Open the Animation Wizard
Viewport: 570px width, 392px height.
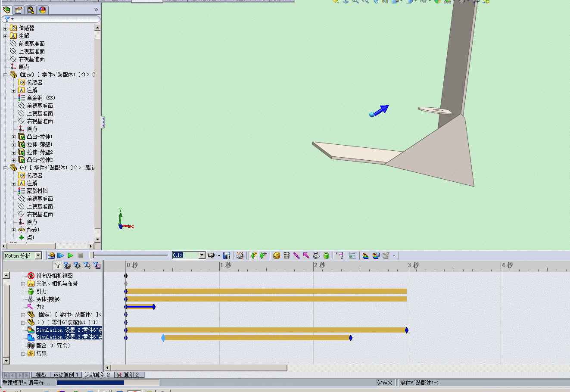[240, 255]
